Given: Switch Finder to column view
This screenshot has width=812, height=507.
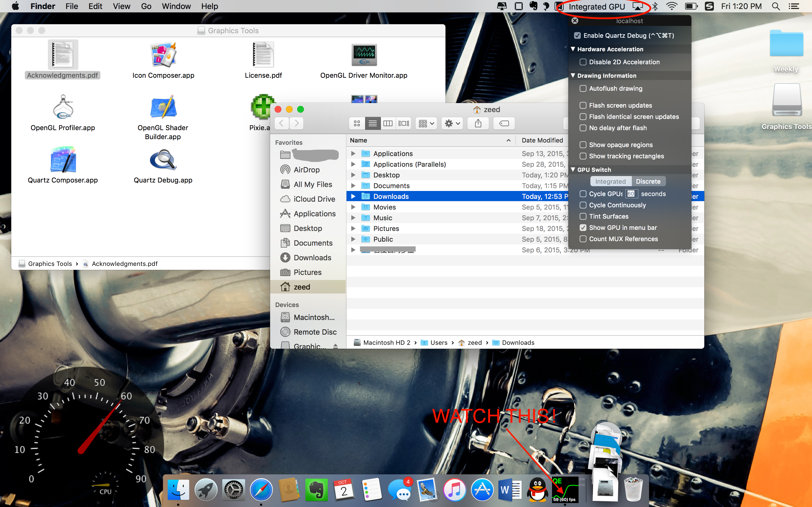Looking at the screenshot, I should point(388,123).
